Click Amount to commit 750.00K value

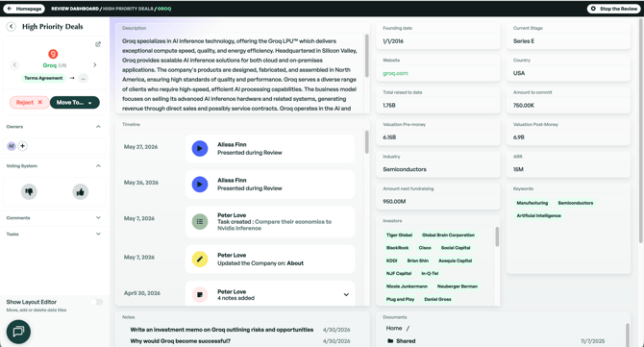click(524, 106)
